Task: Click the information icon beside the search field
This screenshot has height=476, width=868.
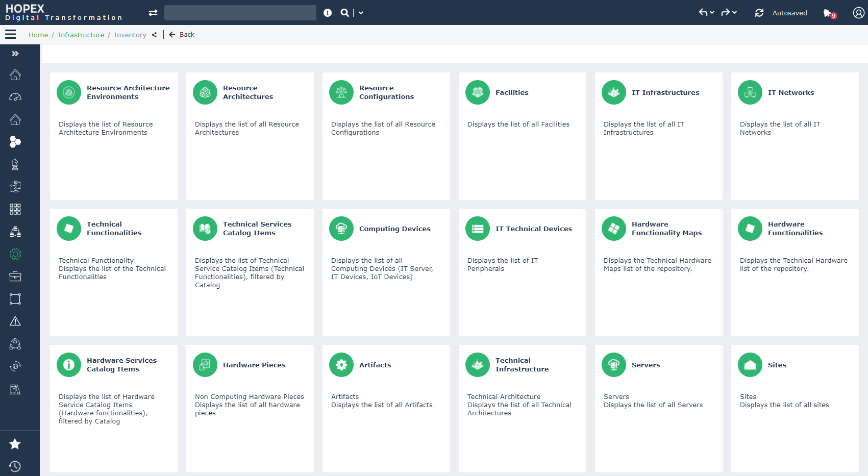Action: coord(328,13)
